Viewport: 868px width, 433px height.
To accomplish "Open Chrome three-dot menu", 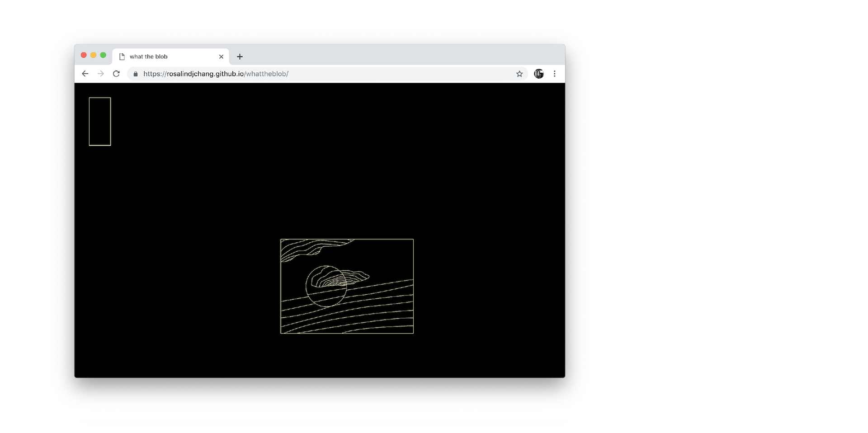I will [555, 74].
